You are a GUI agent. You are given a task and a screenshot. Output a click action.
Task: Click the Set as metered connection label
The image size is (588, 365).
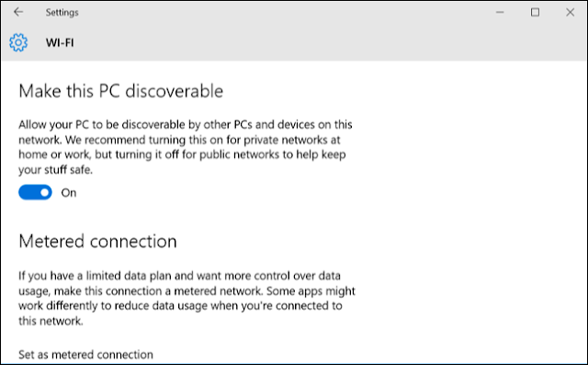tap(85, 355)
